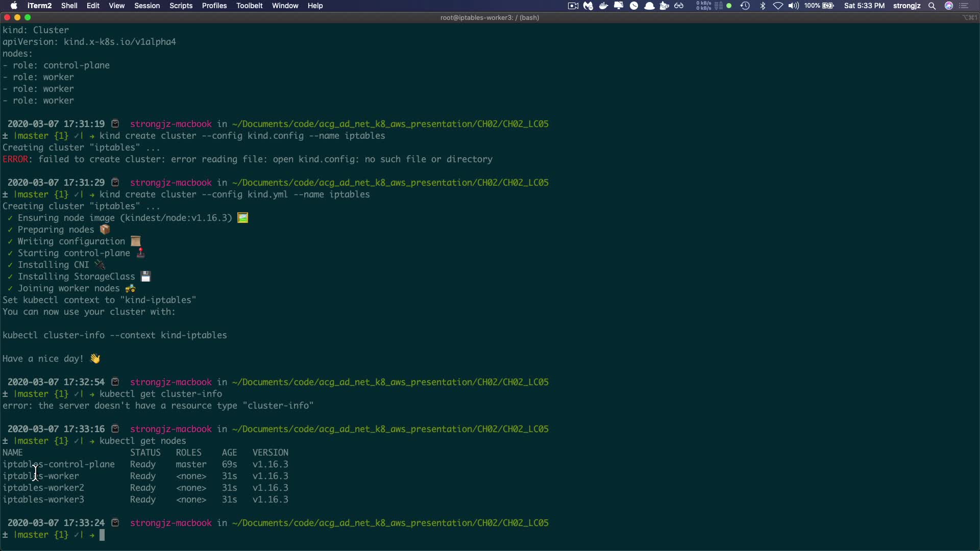This screenshot has height=551, width=980.
Task: Click at the terminal prompt cursor
Action: [102, 535]
